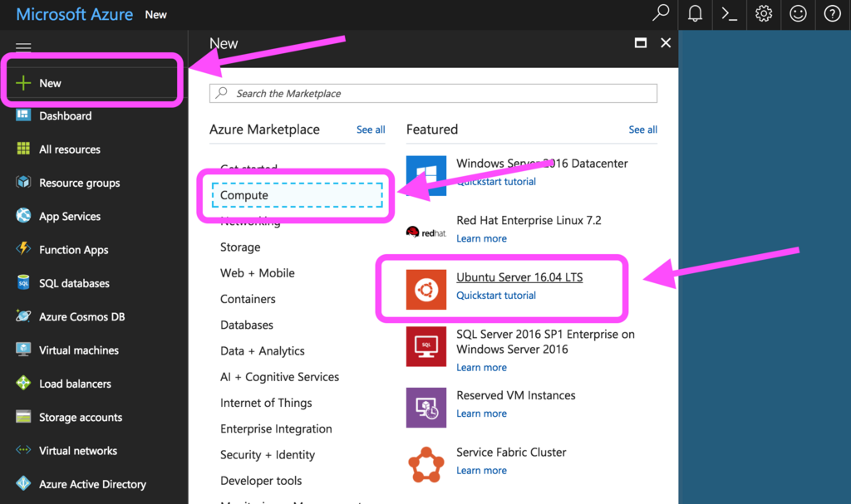Send feedback via smiley icon
This screenshot has width=851, height=504.
(x=798, y=13)
